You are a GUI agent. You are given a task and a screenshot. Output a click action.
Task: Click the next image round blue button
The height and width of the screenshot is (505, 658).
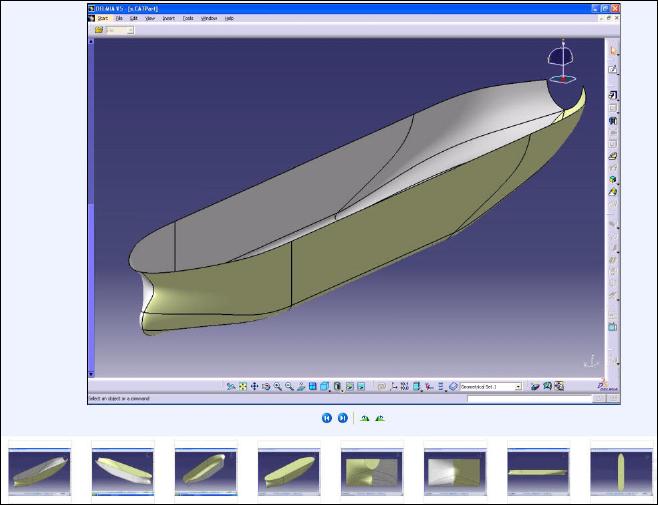[x=342, y=418]
